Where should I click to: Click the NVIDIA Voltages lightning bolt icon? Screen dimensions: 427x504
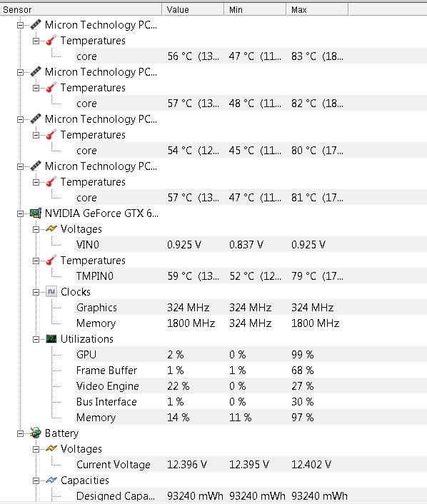[x=51, y=229]
